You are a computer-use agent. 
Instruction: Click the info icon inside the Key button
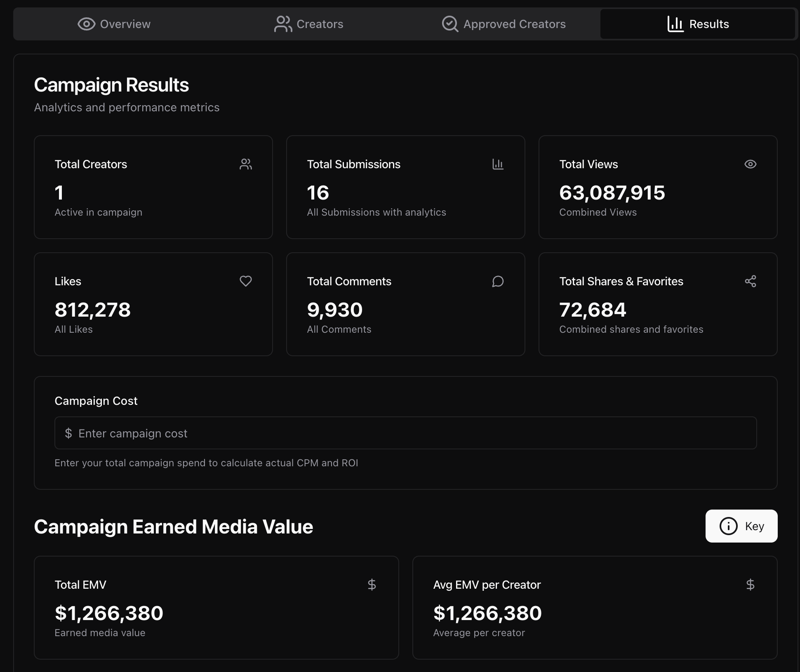pos(728,526)
